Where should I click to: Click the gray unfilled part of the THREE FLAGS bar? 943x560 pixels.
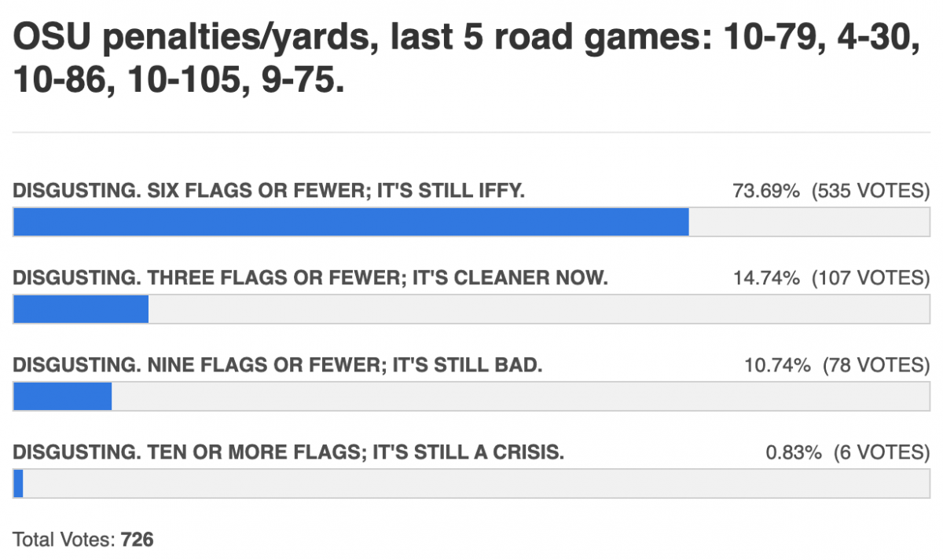tap(539, 309)
